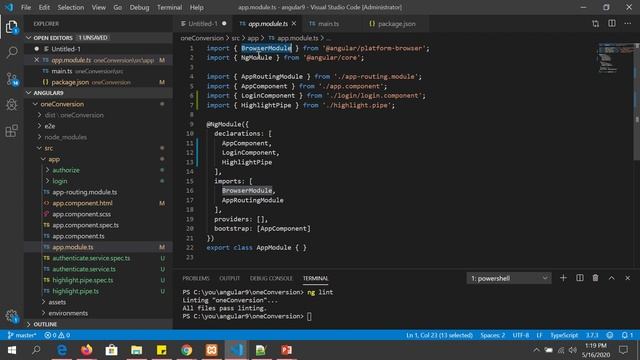Screen dimensions: 640x360
Task: Close app.module.ts in Open Editors list
Action: [36, 60]
